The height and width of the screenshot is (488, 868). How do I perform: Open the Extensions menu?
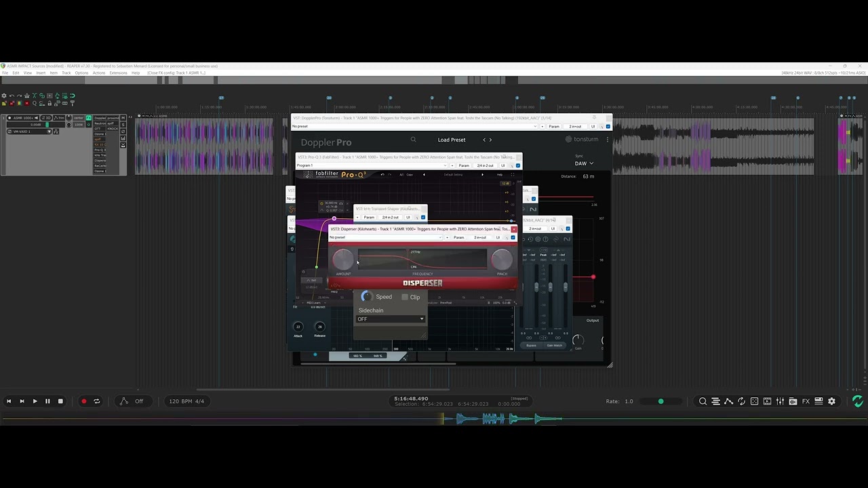point(118,73)
